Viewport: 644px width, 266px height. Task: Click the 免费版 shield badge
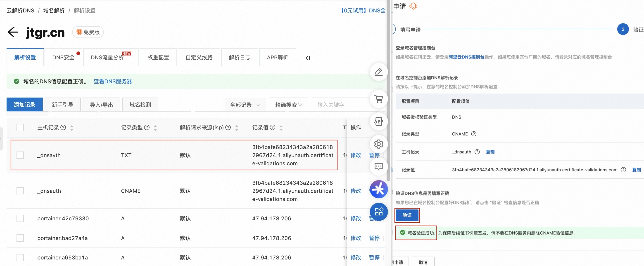tap(88, 32)
